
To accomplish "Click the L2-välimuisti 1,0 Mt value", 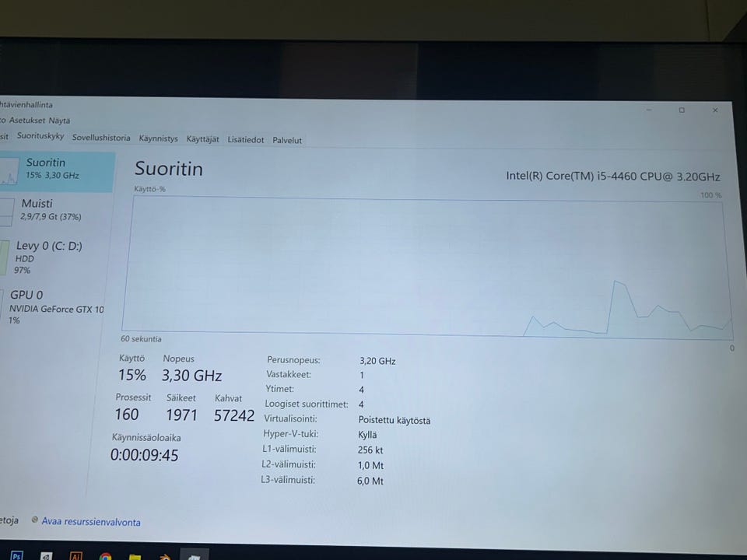I will click(x=370, y=465).
